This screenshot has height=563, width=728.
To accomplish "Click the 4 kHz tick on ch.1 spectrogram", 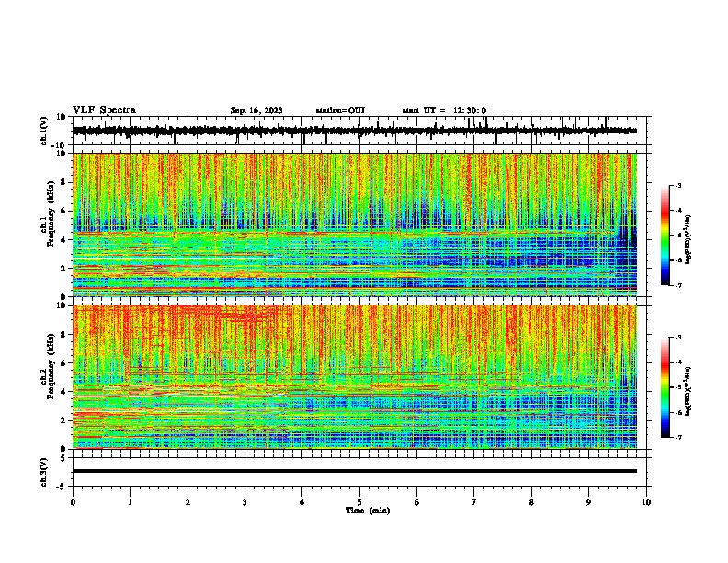I will click(63, 240).
